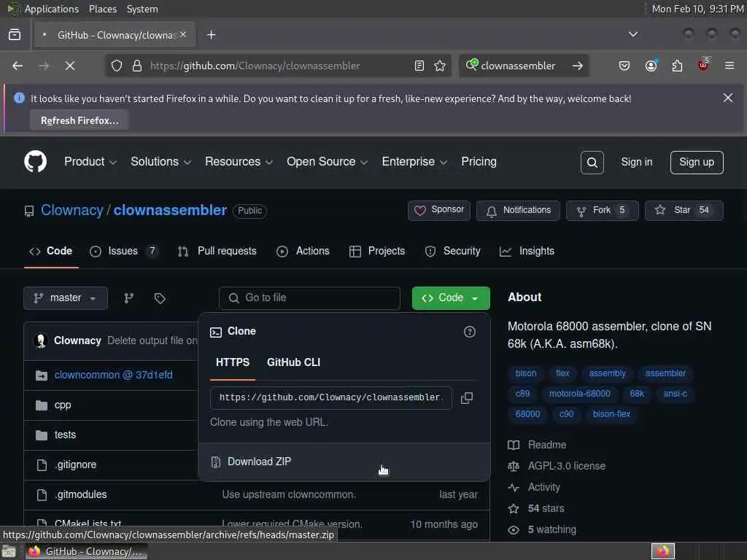Screen dimensions: 747x560
Task: Select the HTTPS clone tab
Action: pos(233,362)
